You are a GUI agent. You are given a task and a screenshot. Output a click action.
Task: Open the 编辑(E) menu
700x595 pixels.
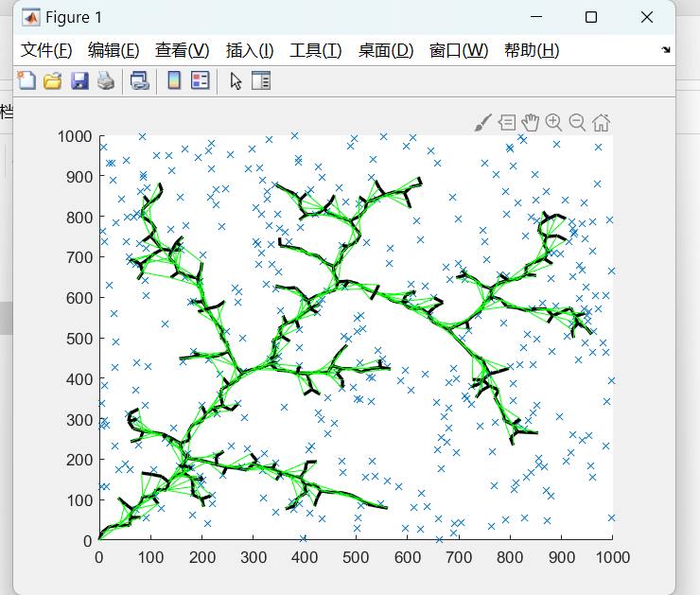pyautogui.click(x=114, y=50)
